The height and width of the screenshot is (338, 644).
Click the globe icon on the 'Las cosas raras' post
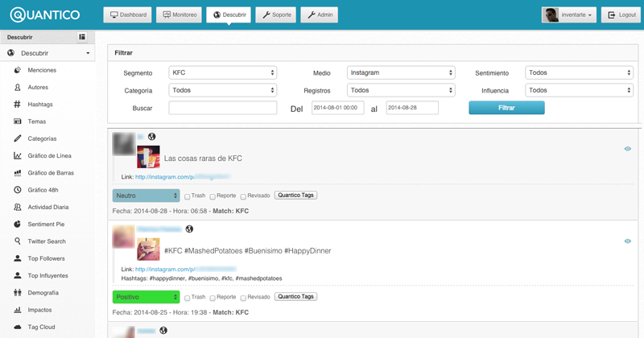click(x=151, y=137)
